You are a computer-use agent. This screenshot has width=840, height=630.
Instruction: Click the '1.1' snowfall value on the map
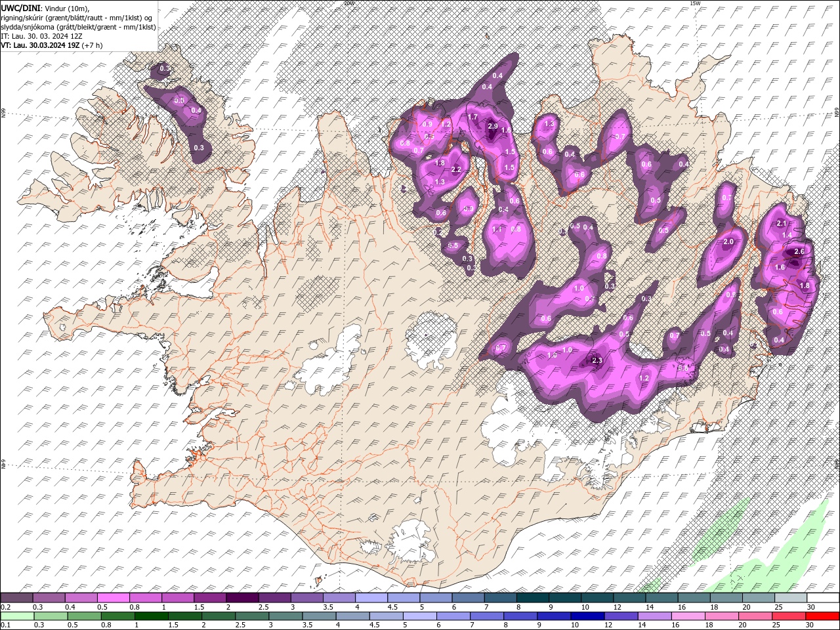click(x=497, y=229)
